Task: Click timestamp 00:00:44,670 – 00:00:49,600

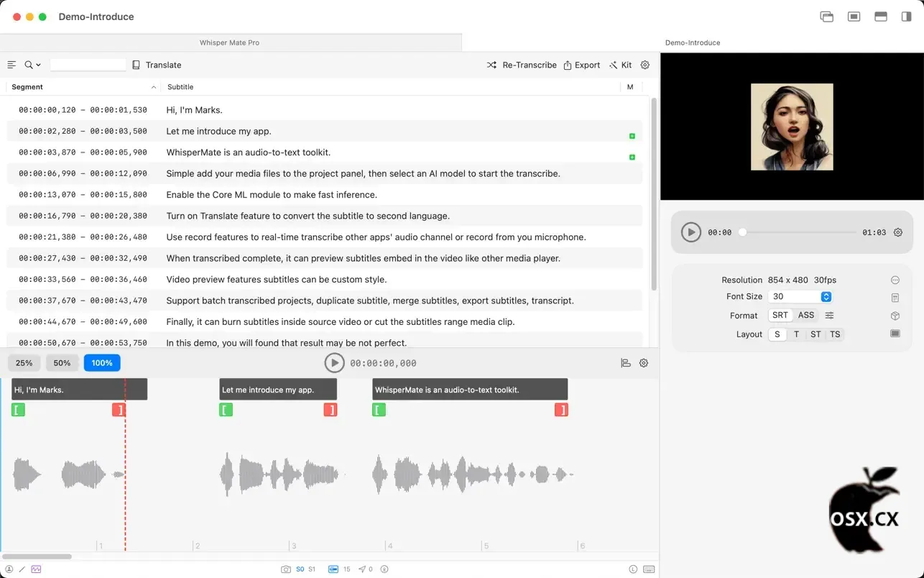Action: (83, 321)
